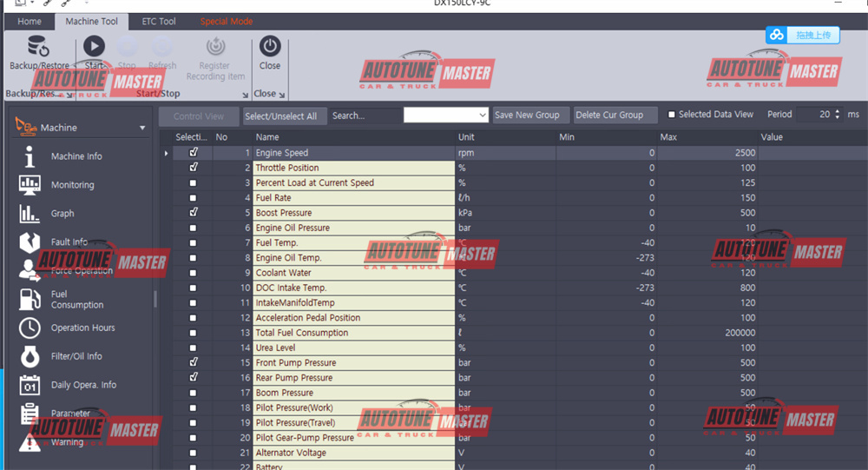Click the sidebar vertical scrollbar
Image resolution: width=868 pixels, height=470 pixels.
155,300
